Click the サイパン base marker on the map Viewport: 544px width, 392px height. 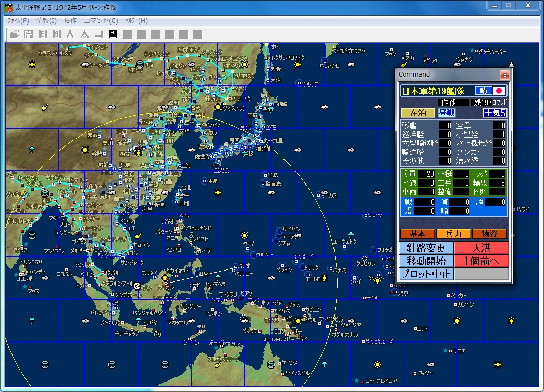tap(279, 230)
